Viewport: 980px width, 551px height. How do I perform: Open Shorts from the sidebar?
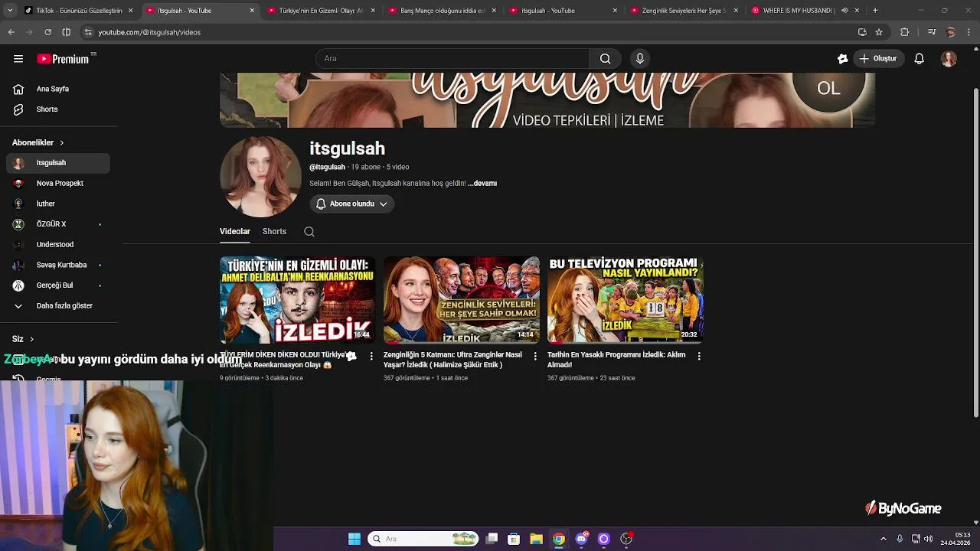coord(58,109)
